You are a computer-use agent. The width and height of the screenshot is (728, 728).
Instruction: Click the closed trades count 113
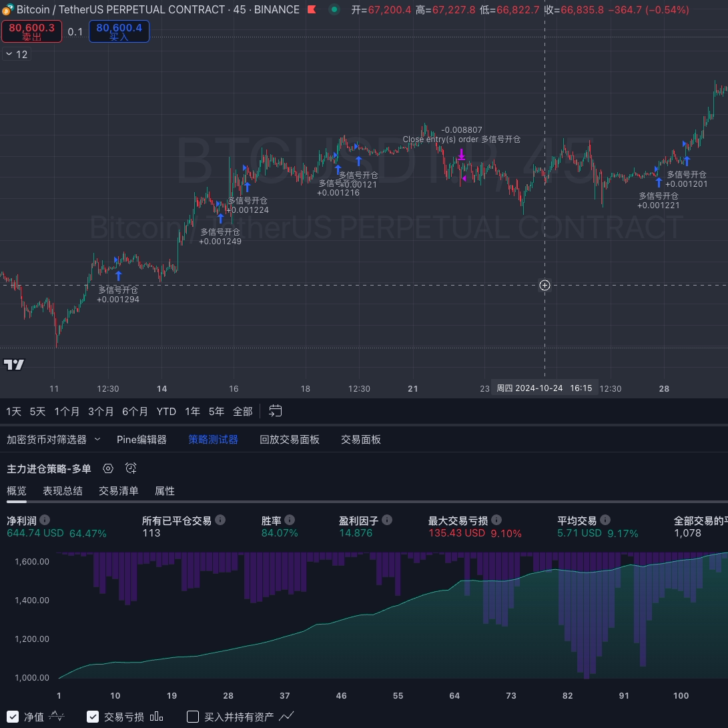(x=151, y=533)
